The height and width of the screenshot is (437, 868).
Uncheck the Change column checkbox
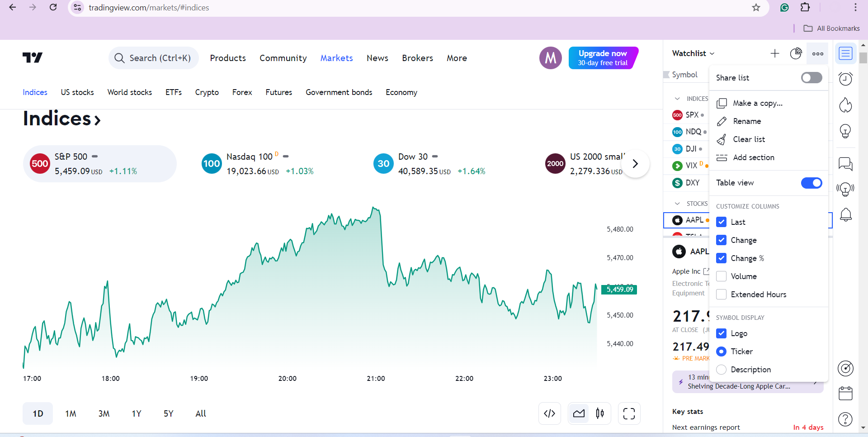point(722,240)
